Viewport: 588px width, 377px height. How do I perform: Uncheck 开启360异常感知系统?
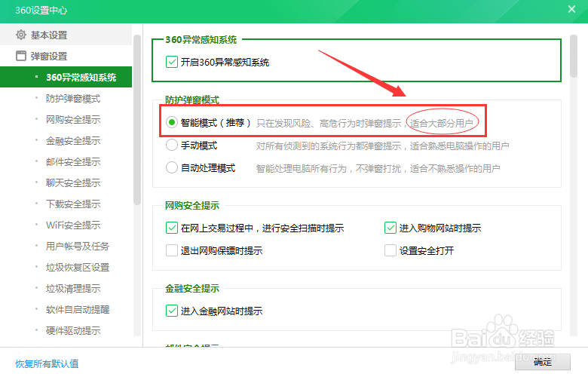(x=172, y=62)
